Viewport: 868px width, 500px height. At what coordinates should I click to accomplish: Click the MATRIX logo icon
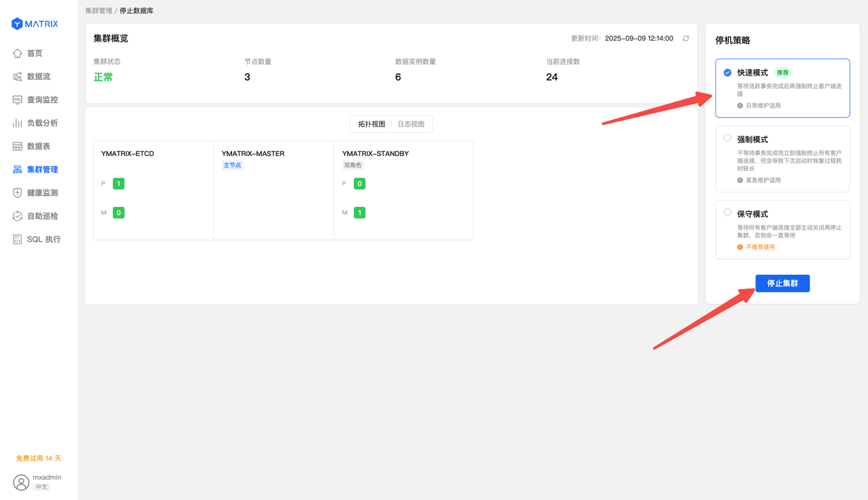[x=17, y=24]
